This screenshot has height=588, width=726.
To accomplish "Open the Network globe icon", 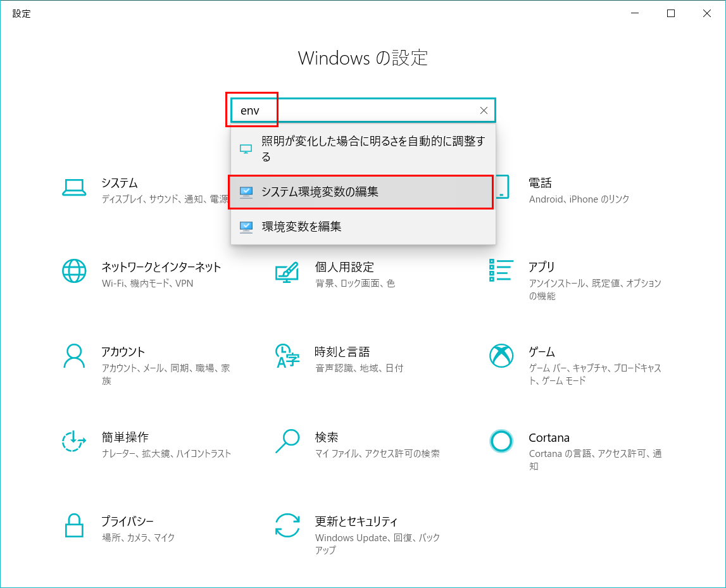I will tap(74, 271).
